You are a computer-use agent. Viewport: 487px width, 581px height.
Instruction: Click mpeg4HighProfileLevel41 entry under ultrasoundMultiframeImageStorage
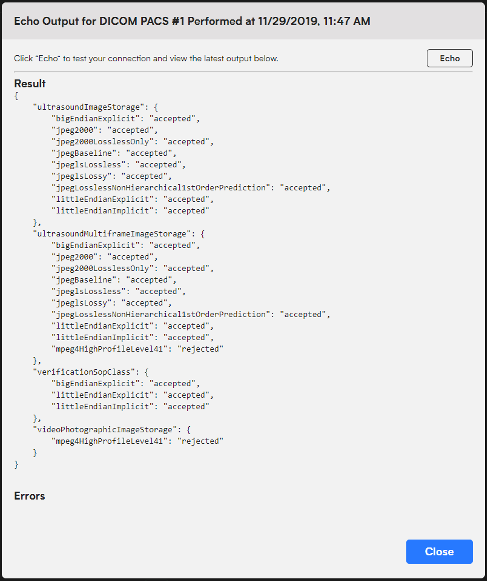[138, 349]
